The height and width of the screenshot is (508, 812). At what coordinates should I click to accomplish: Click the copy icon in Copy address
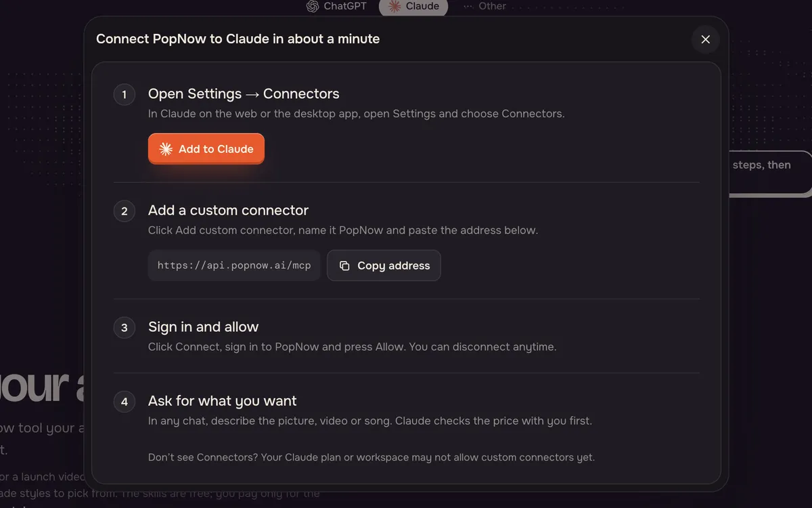pyautogui.click(x=344, y=266)
